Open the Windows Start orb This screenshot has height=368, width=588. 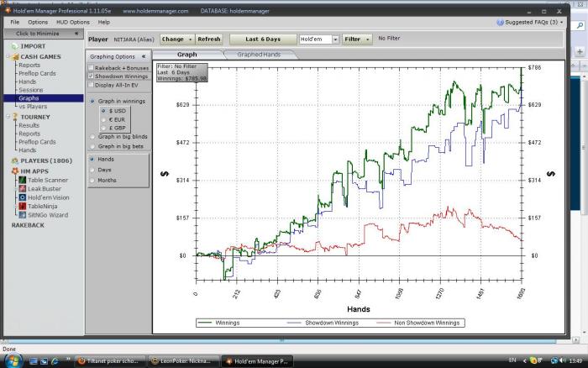(x=13, y=361)
